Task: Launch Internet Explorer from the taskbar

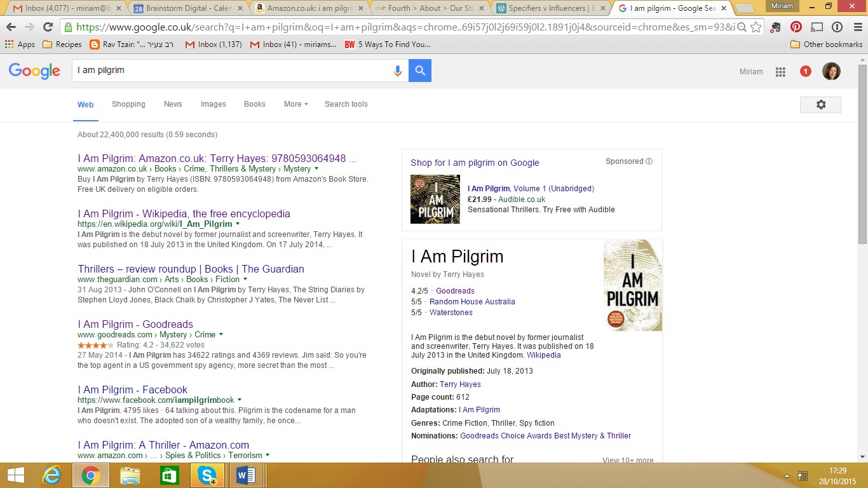Action: 51,475
